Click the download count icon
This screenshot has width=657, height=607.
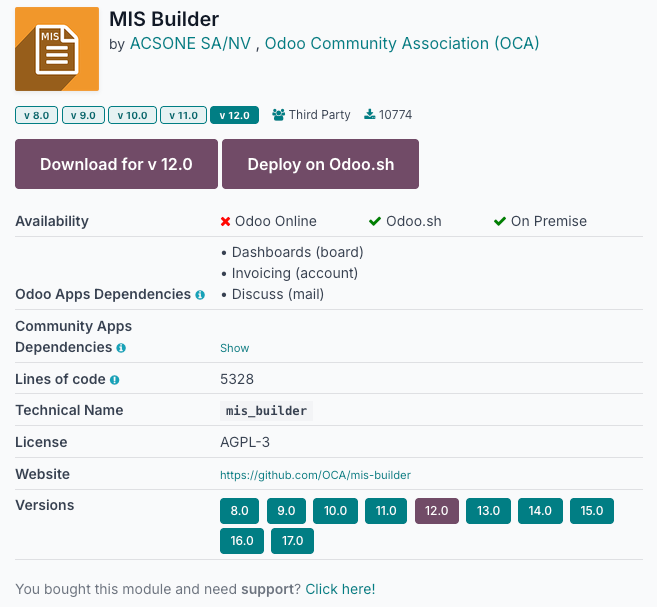point(370,114)
